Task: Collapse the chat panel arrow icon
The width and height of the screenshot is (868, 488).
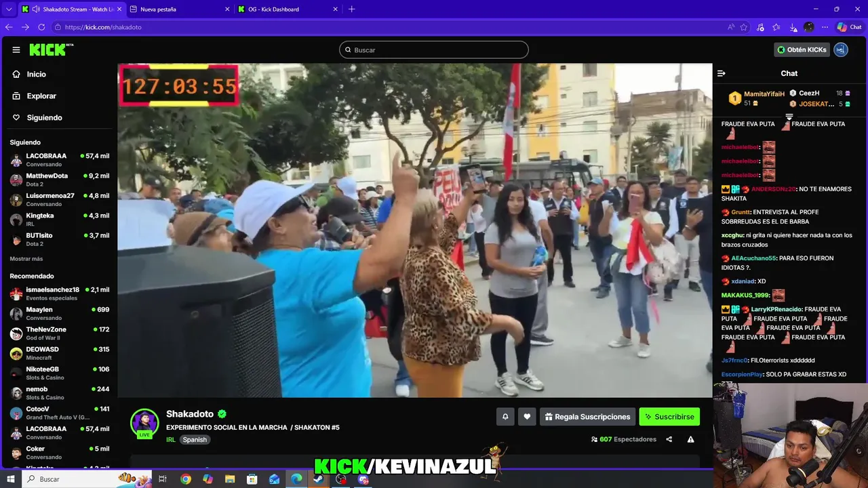Action: 722,73
